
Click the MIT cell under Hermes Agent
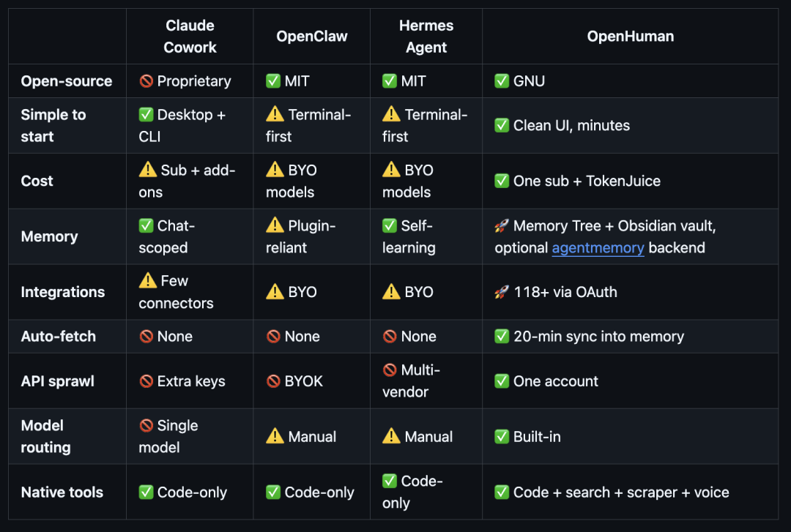point(426,80)
